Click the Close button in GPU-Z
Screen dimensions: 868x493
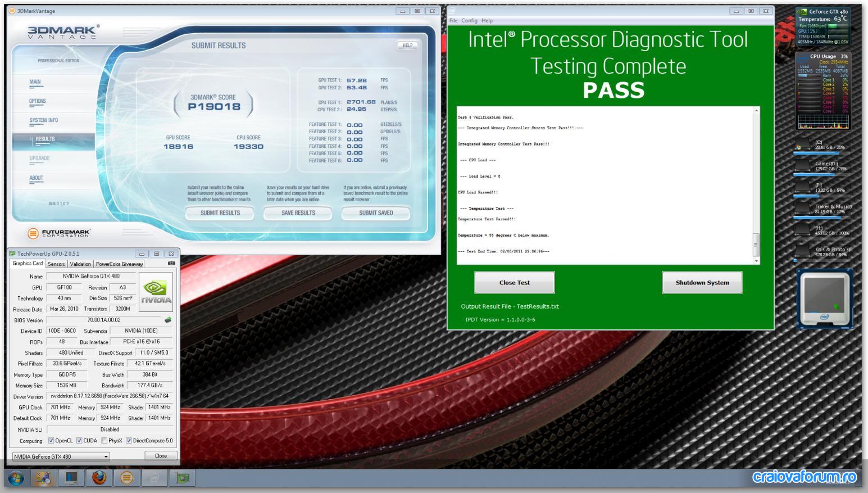tap(161, 456)
